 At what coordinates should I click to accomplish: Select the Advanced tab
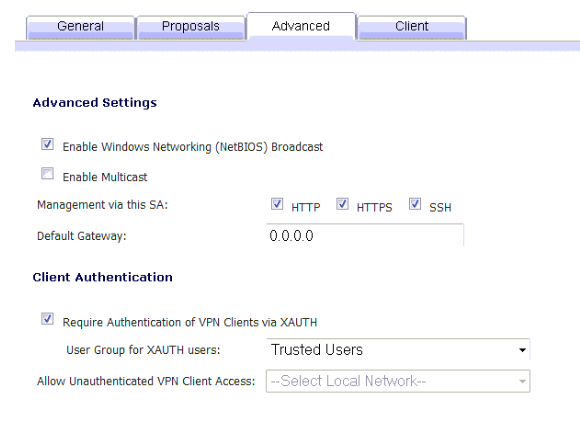(x=301, y=26)
